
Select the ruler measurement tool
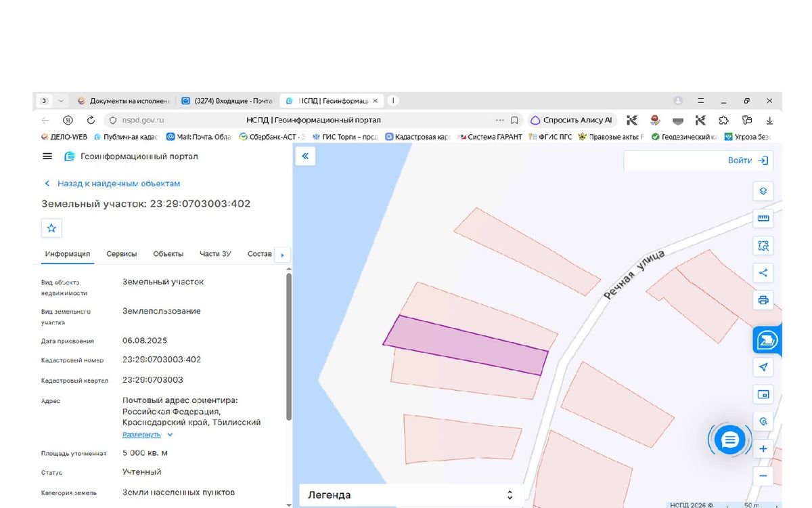(x=763, y=218)
